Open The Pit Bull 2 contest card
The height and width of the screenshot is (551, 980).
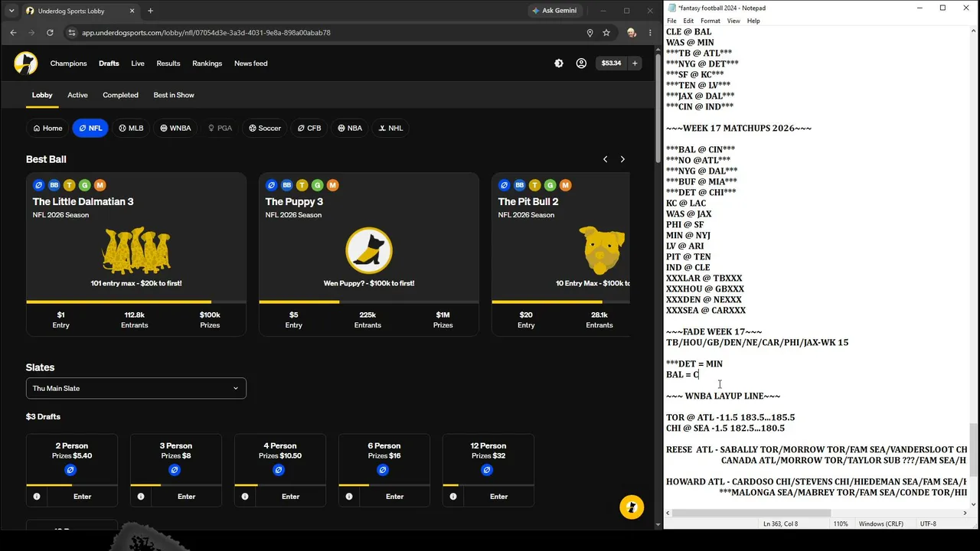tap(560, 254)
